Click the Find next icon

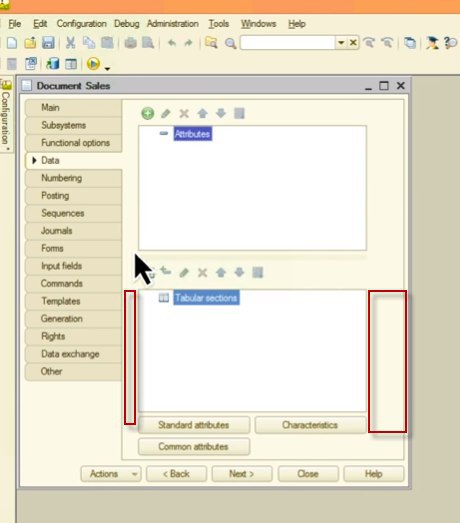click(x=369, y=43)
